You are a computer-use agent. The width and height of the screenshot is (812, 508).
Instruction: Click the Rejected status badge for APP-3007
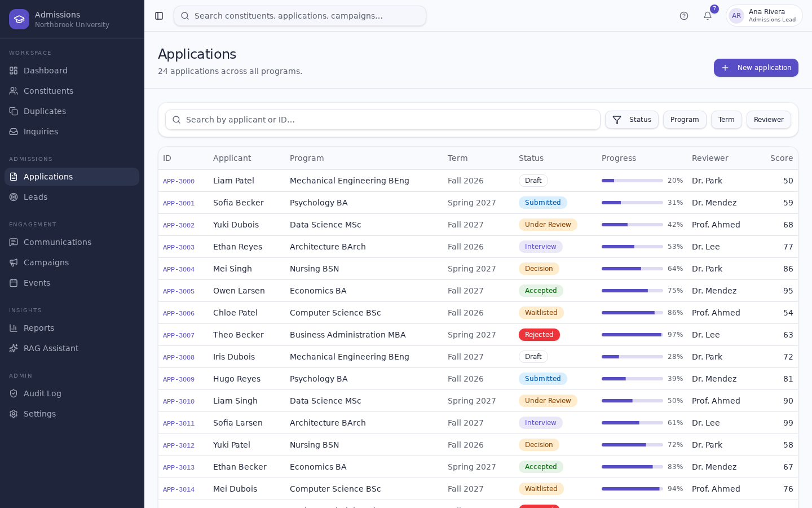coord(539,335)
